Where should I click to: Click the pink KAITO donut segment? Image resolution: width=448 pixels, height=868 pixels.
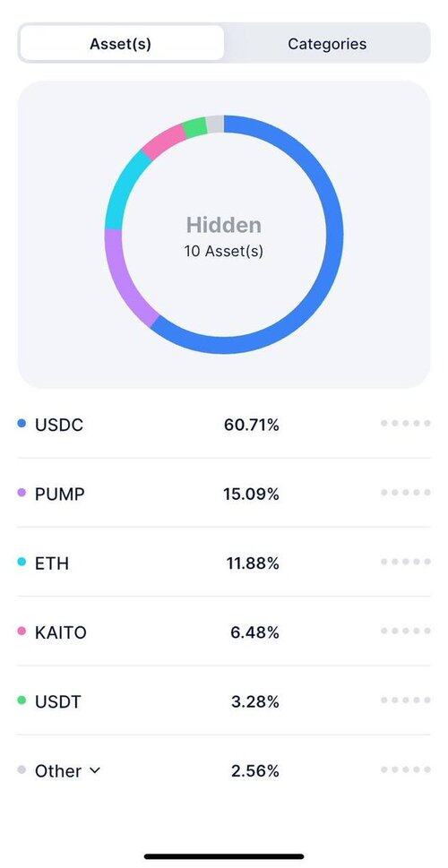tap(161, 142)
